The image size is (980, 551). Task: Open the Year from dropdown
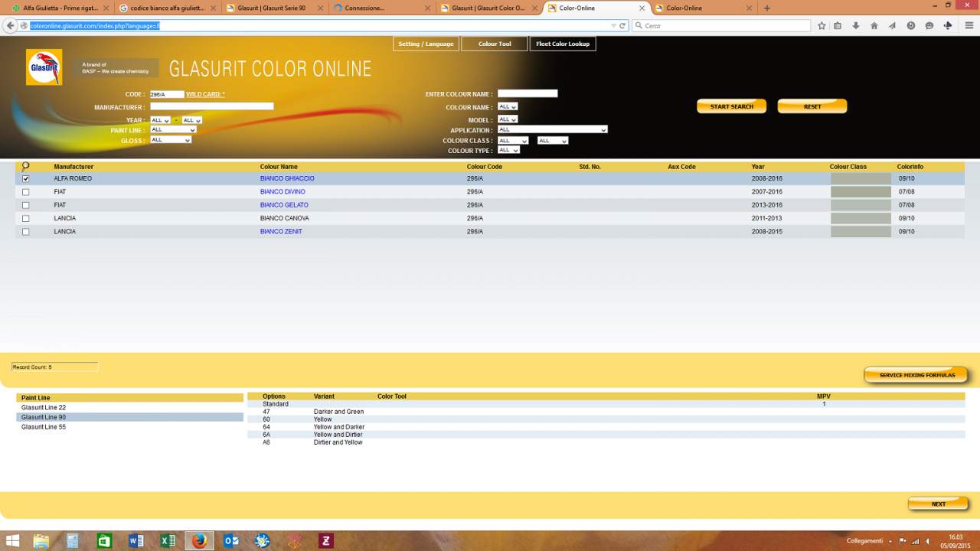pos(161,120)
